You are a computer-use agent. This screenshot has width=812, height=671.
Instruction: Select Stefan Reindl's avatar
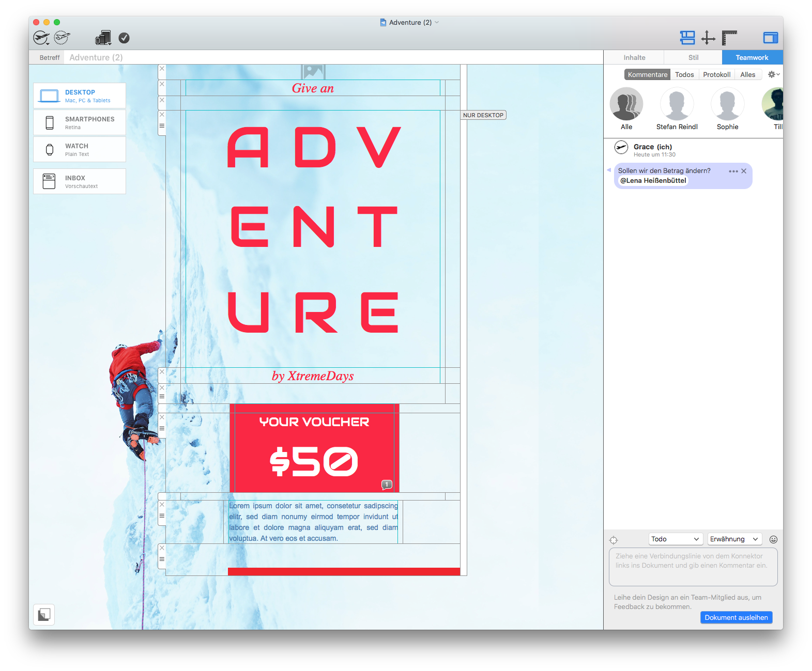click(677, 104)
